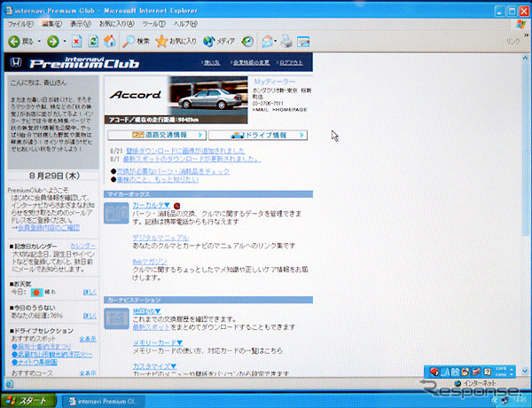Expand the toolbar overflow chevron
Viewport: 532px width, 408px height.
(x=526, y=35)
